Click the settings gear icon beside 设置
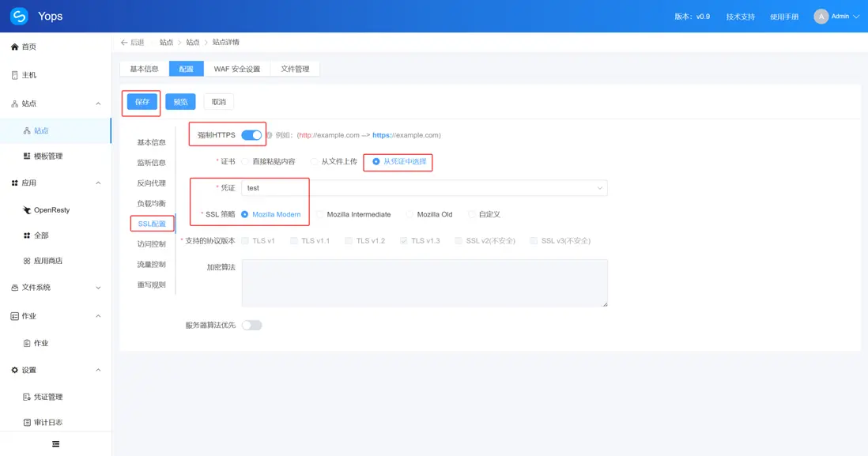The image size is (868, 456). tap(15, 370)
